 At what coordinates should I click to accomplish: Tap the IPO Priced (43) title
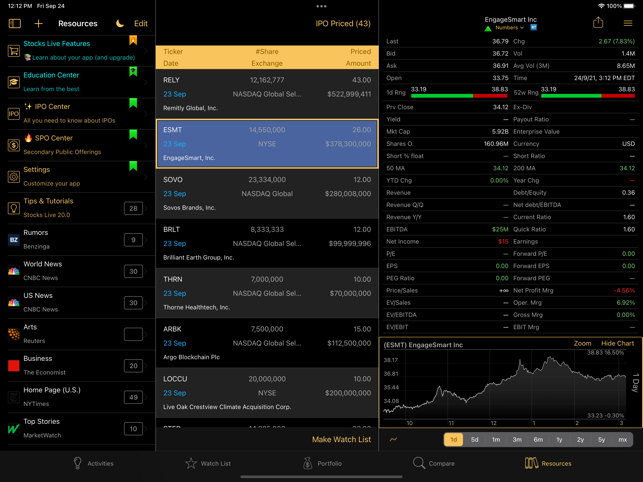tap(343, 23)
